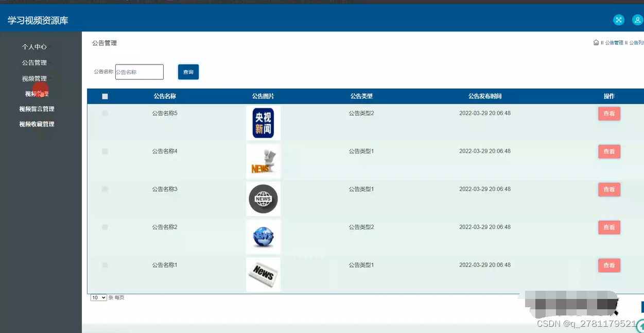Click the user profile icon in top bar

[637, 20]
